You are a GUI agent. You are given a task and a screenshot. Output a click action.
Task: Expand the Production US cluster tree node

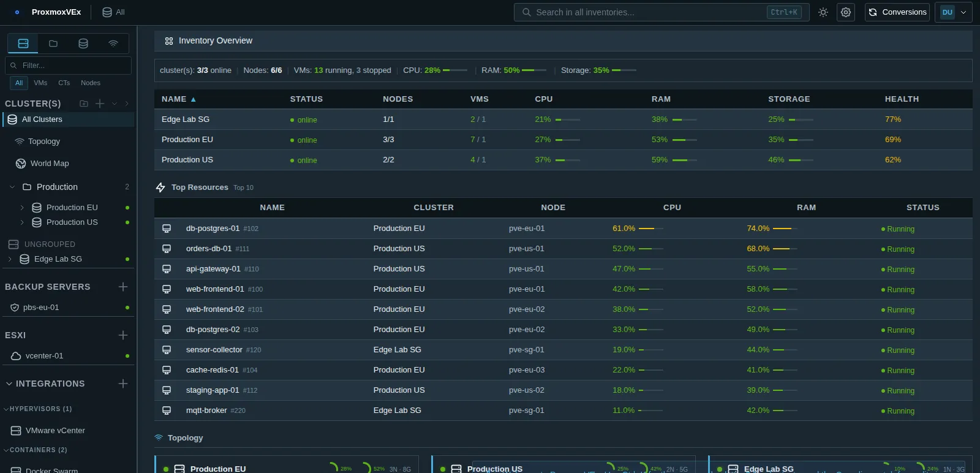pyautogui.click(x=22, y=222)
